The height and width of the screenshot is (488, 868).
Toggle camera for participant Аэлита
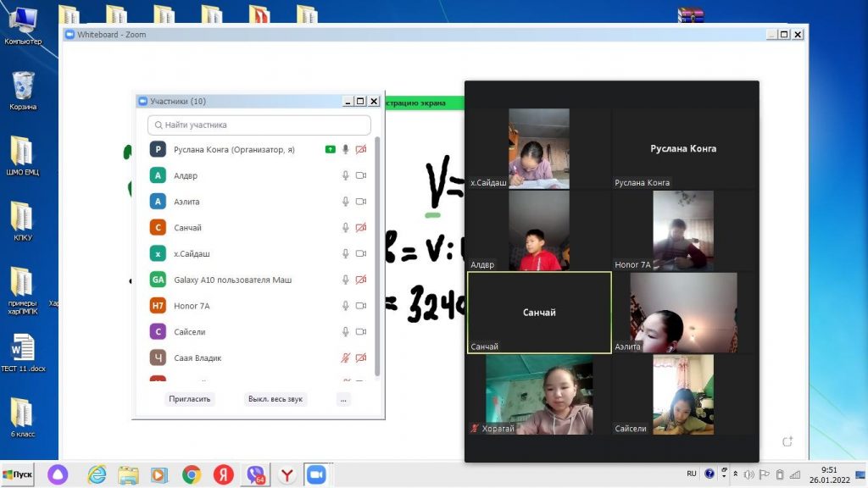360,202
